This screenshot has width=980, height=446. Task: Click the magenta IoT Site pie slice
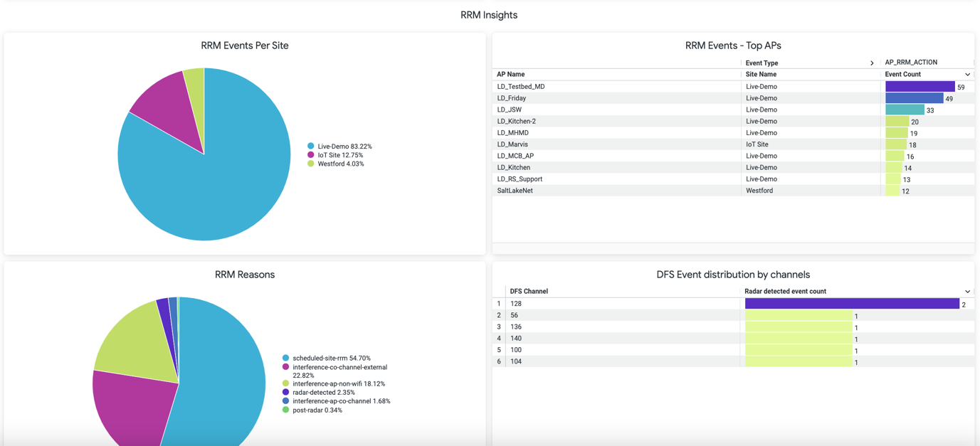(x=164, y=107)
